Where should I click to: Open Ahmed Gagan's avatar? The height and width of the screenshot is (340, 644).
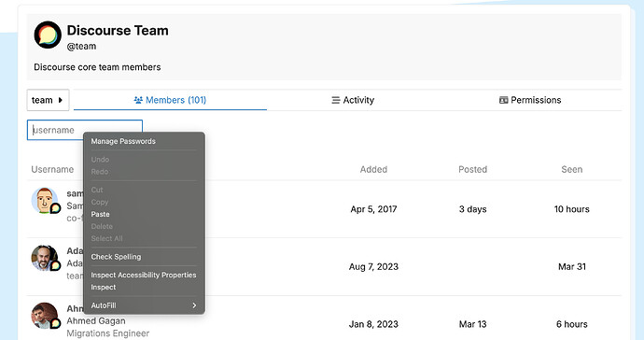(45, 316)
